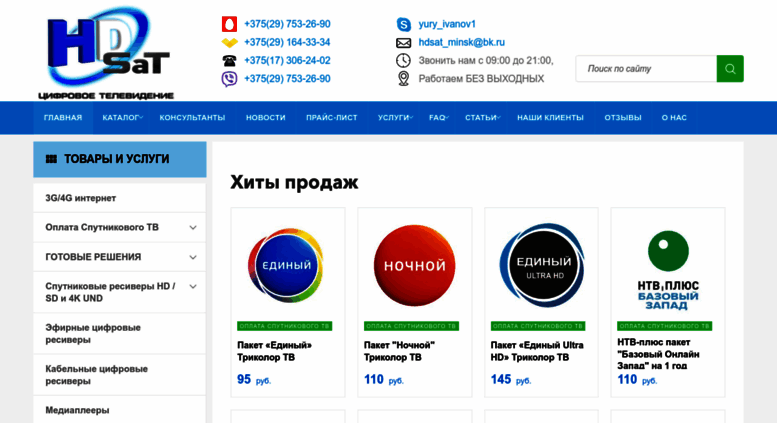Open Кабельные цифровые ресиверы category
The width and height of the screenshot is (777, 423).
pyautogui.click(x=97, y=375)
